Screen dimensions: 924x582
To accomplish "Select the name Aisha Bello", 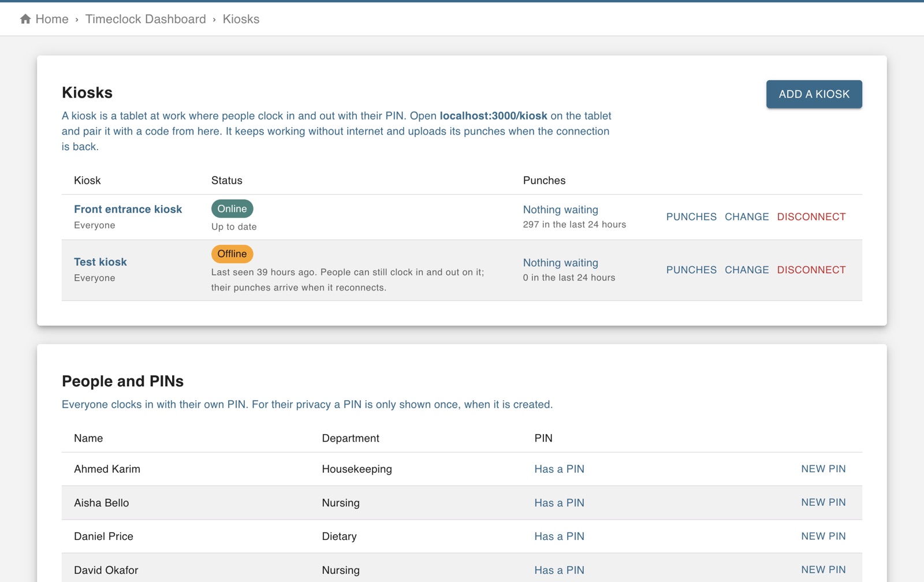I will click(101, 503).
